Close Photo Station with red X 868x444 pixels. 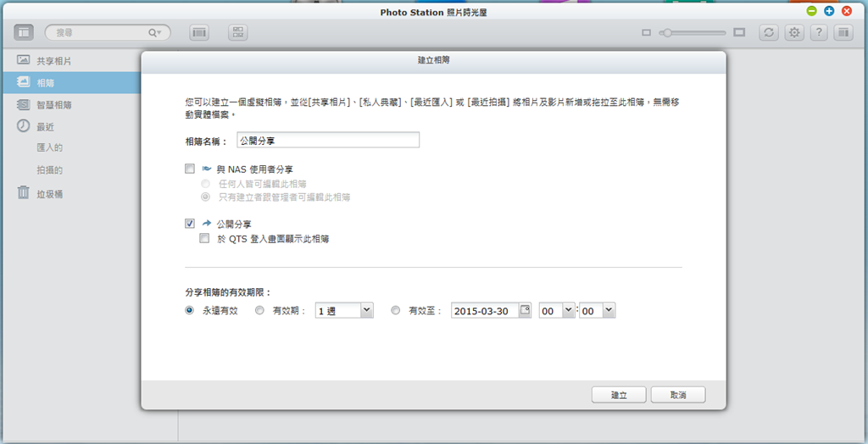[847, 11]
